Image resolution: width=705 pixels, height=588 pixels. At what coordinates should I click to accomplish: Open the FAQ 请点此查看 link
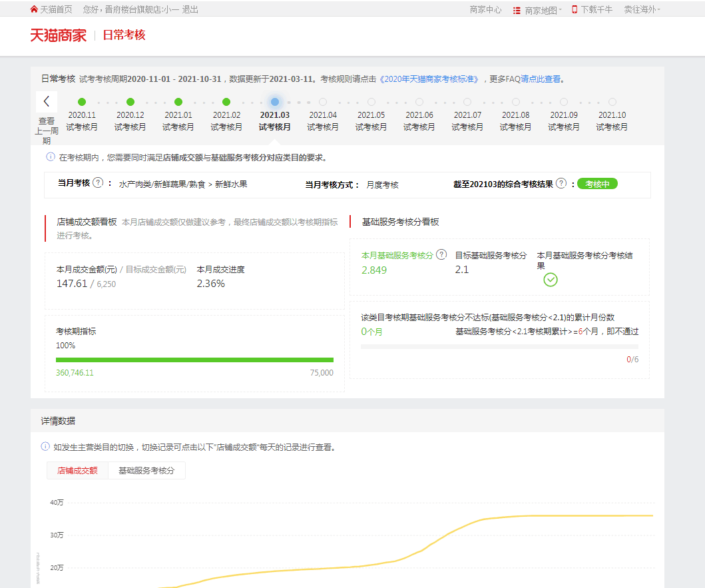pos(541,79)
